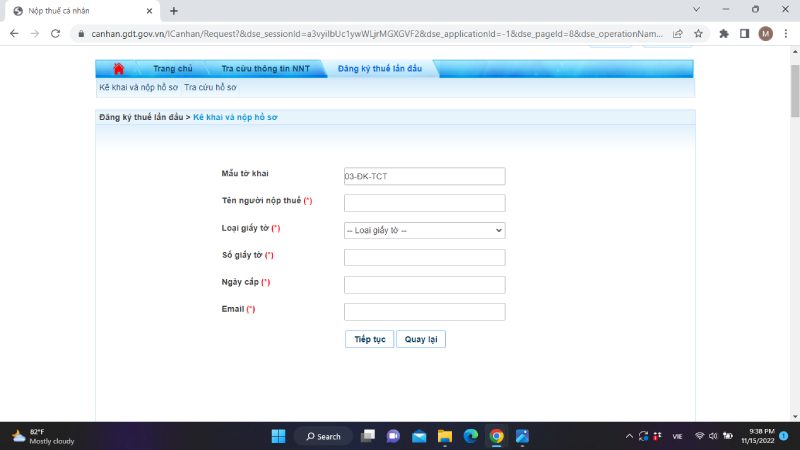Image resolution: width=800 pixels, height=450 pixels.
Task: Click the Mẫu tờ khai field 03-ĐK-TCT
Action: (x=424, y=176)
